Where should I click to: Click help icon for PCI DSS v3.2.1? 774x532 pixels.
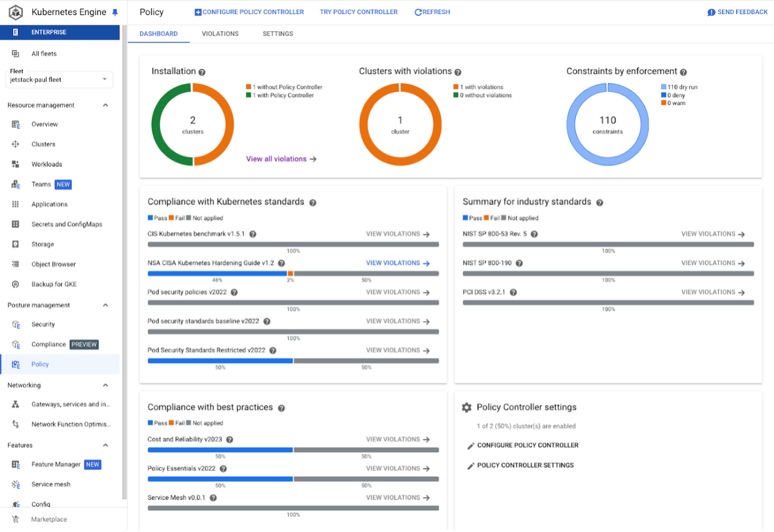[513, 293]
